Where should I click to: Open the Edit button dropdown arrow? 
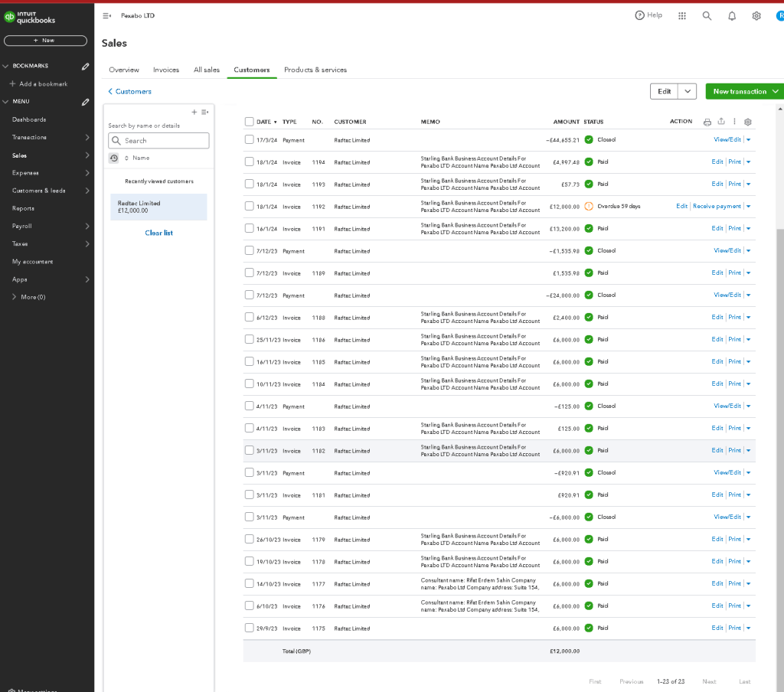click(687, 92)
